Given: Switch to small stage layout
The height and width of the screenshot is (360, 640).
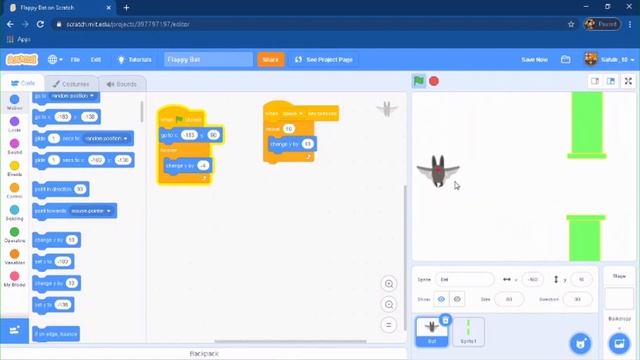Looking at the screenshot, I should click(x=595, y=81).
